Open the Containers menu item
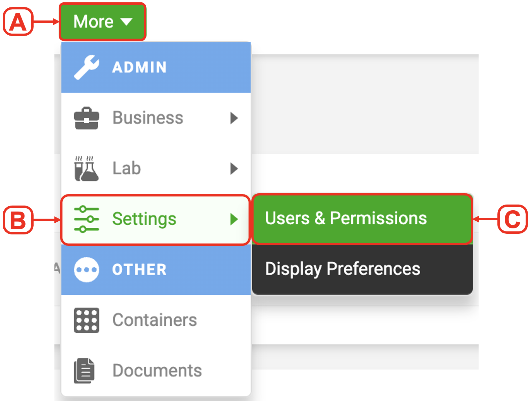The image size is (532, 401). point(156,320)
